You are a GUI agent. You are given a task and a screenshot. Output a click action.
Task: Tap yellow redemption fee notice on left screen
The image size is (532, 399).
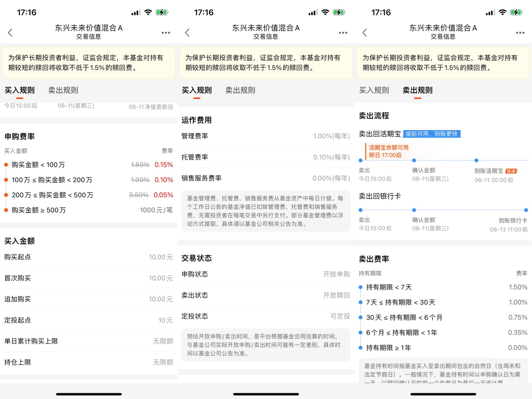[x=89, y=63]
